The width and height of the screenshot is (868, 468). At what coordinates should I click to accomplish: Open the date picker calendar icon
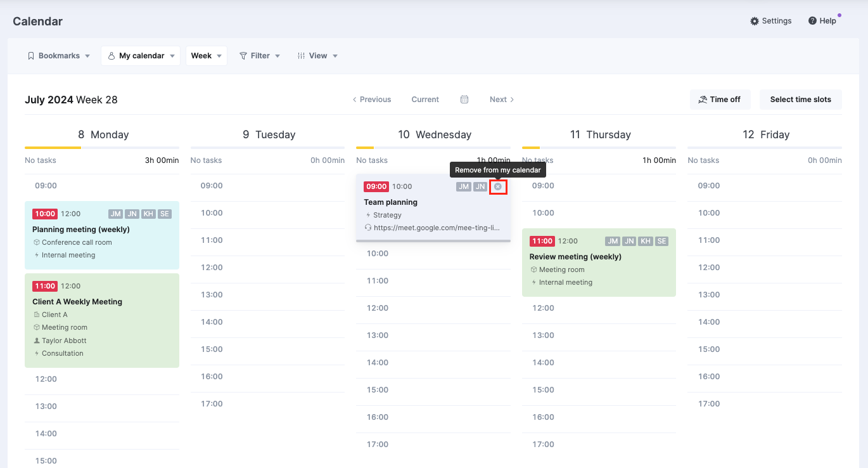pos(464,100)
